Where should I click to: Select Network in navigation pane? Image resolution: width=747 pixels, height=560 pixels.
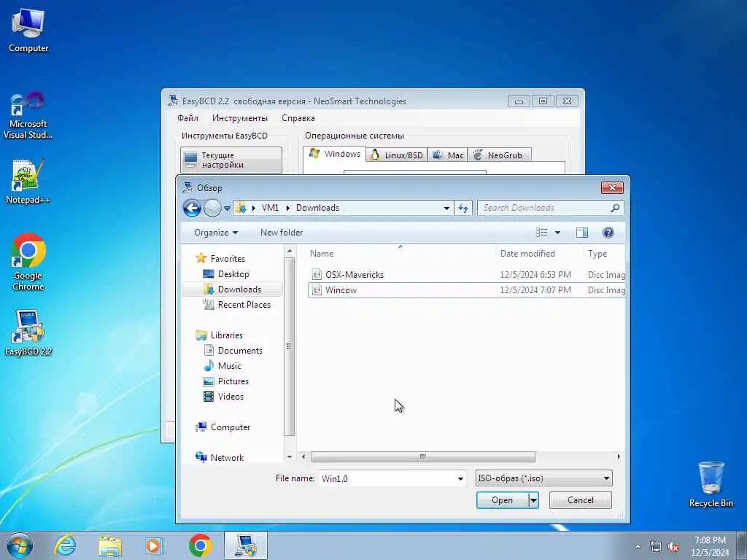[220, 458]
